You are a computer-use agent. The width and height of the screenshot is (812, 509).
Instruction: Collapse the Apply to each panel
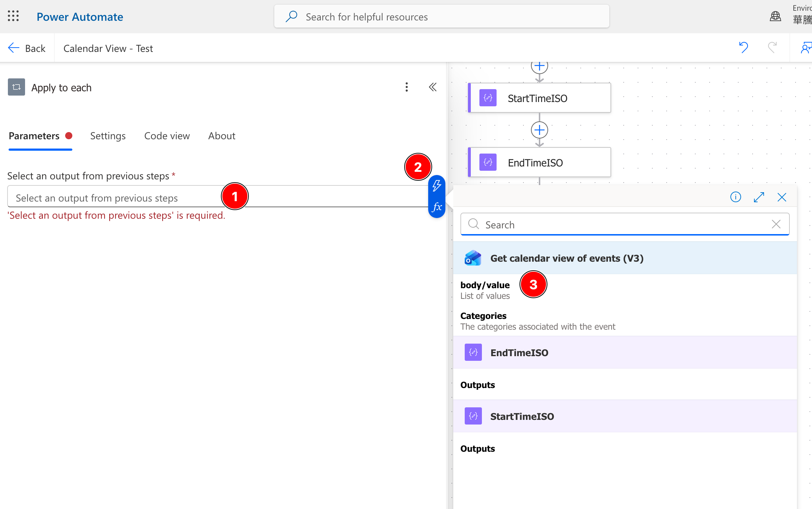433,87
